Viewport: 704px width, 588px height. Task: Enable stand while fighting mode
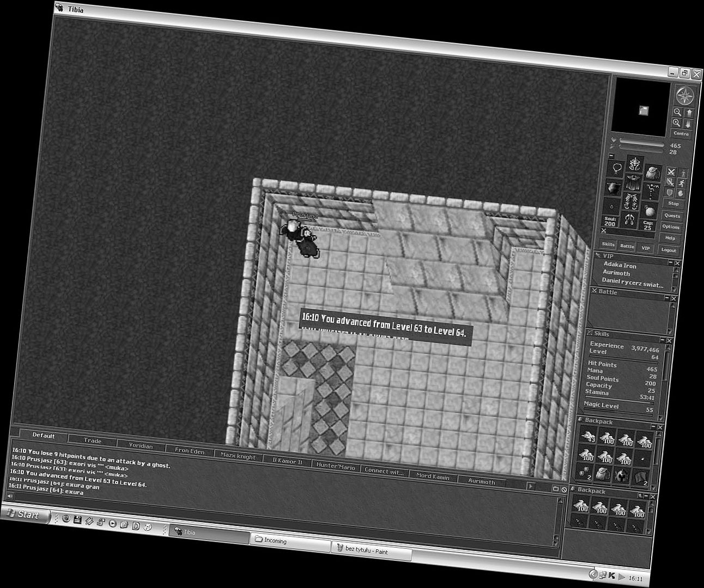683,174
